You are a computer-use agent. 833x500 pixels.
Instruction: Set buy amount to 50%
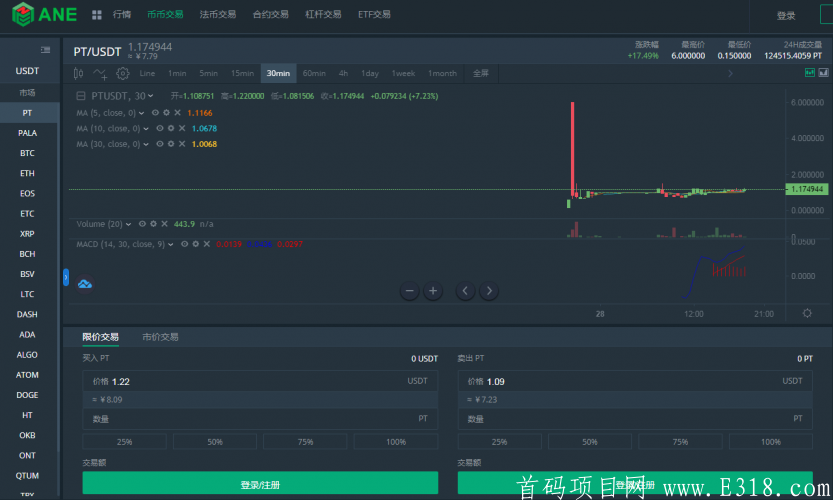[214, 441]
